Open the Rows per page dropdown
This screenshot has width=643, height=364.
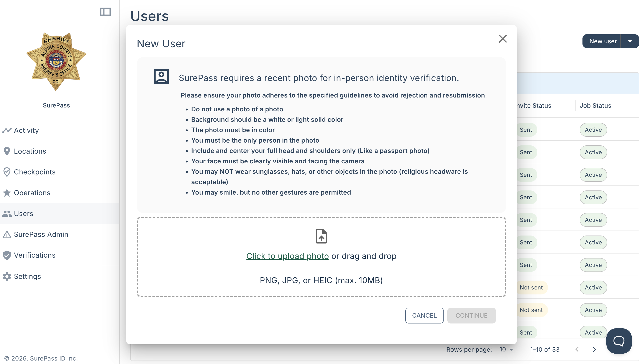point(506,349)
